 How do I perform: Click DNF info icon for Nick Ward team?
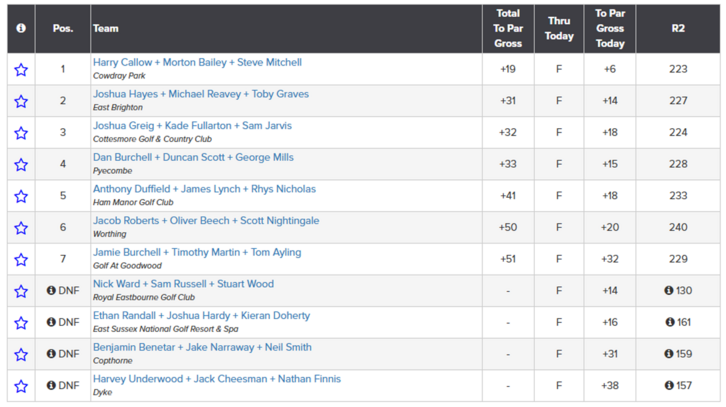point(51,290)
